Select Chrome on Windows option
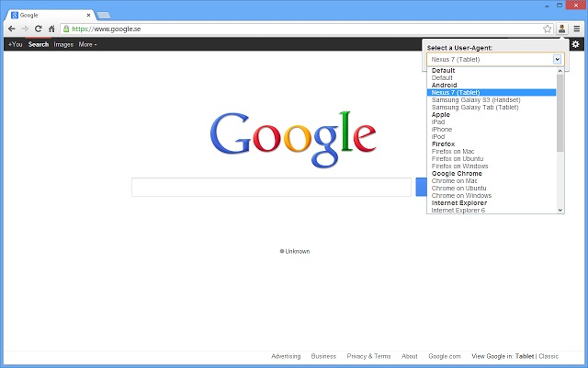Screen dimensions: 588x368 tap(461, 196)
